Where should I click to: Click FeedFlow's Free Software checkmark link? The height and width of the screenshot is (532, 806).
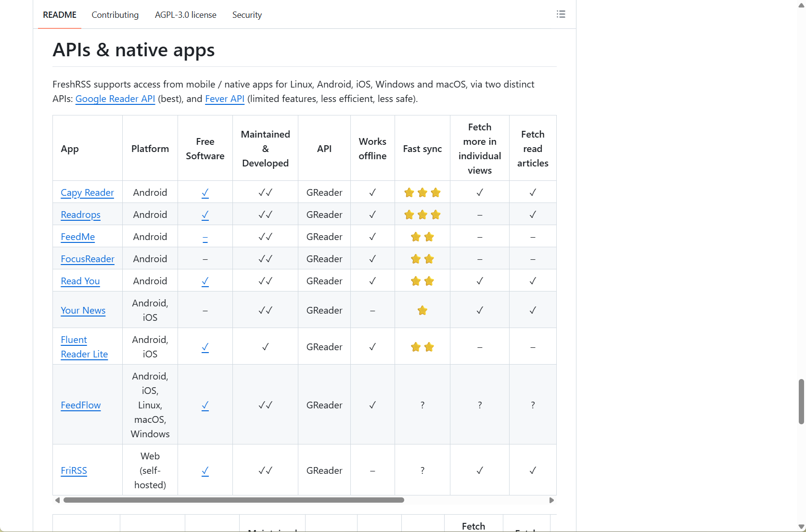205,405
